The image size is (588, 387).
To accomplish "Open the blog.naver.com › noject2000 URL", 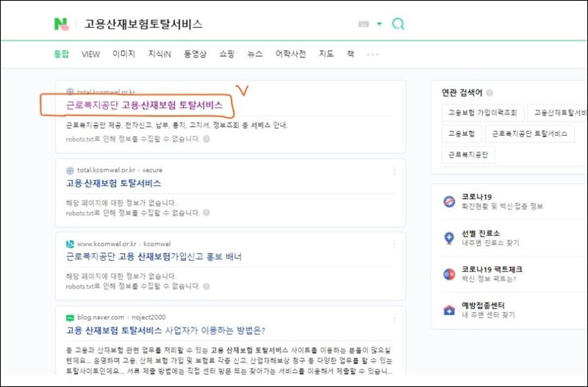I will tap(121, 317).
